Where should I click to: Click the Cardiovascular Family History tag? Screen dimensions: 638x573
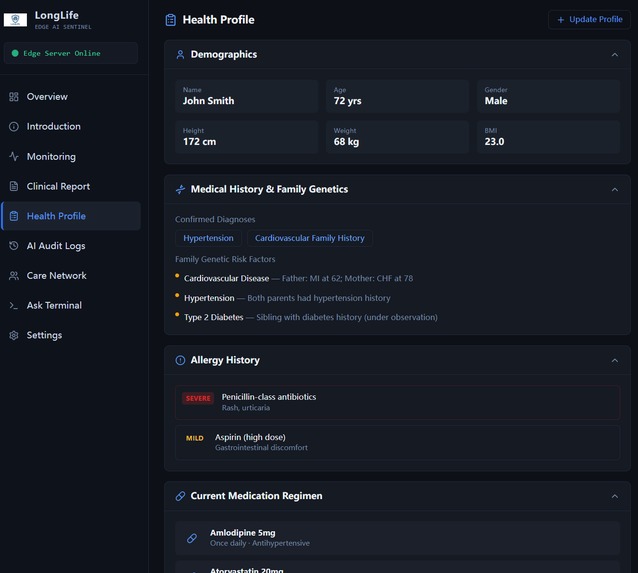pyautogui.click(x=310, y=238)
